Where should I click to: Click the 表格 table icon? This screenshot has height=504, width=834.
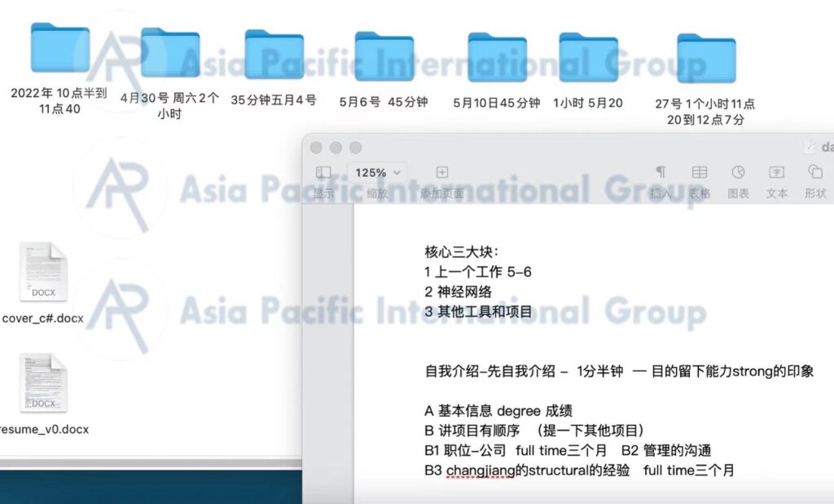700,172
